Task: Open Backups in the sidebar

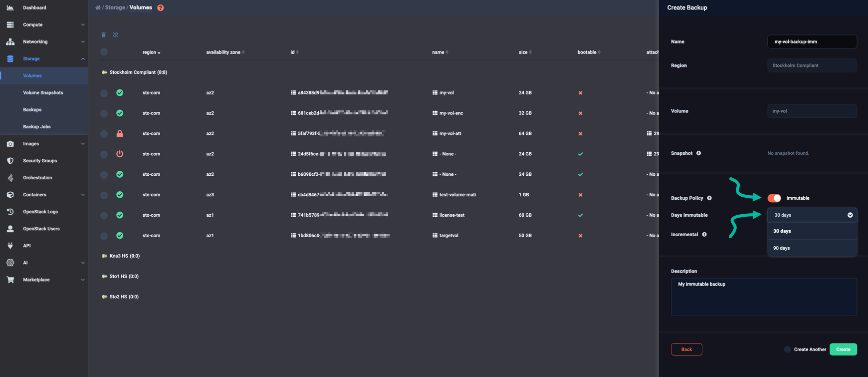Action: (32, 110)
